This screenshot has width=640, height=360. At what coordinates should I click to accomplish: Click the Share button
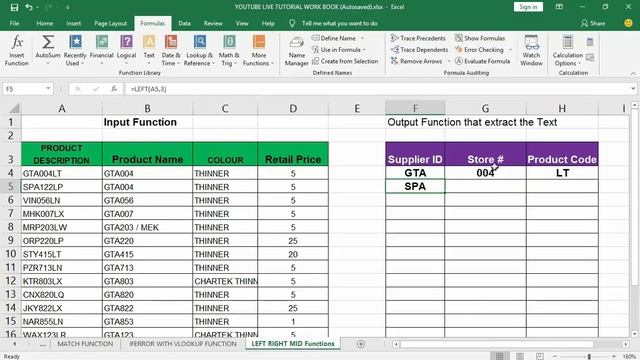pos(593,23)
